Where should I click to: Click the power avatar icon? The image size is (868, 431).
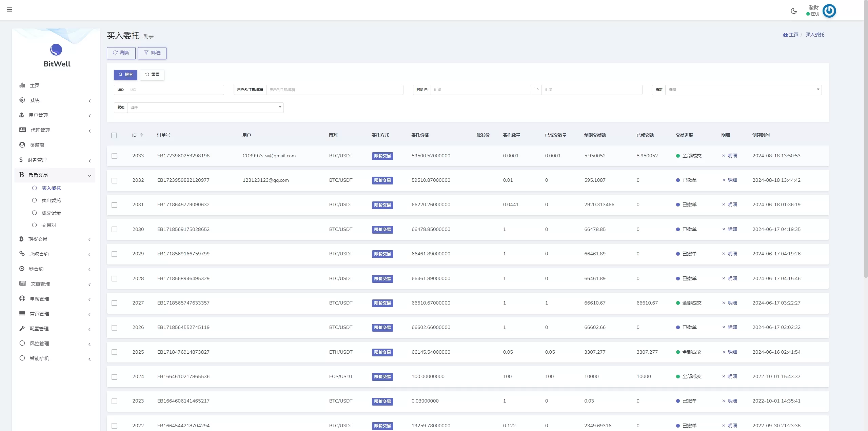829,11
